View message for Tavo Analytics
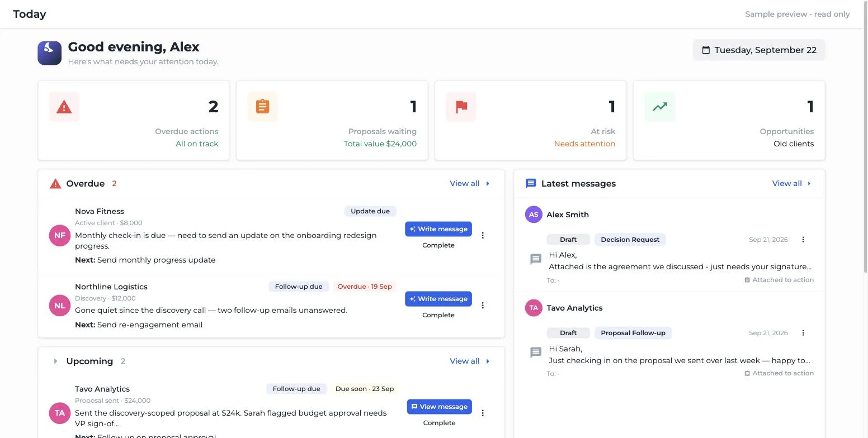Image resolution: width=868 pixels, height=438 pixels. (440, 407)
